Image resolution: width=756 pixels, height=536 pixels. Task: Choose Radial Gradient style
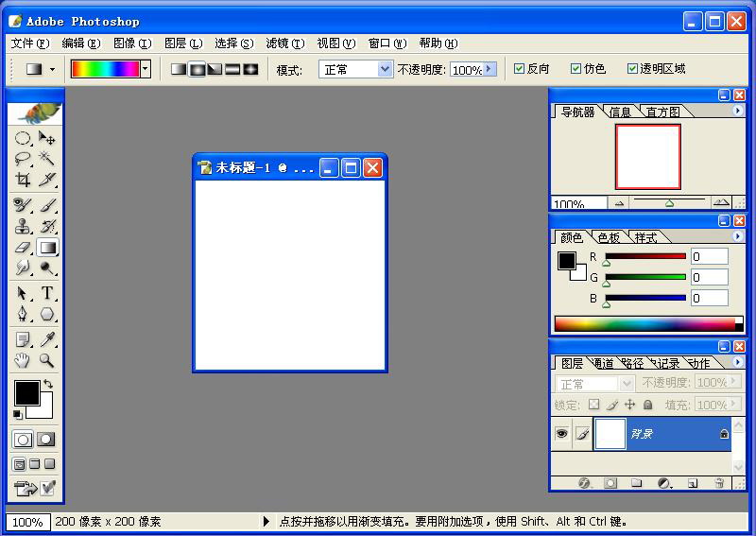(197, 69)
